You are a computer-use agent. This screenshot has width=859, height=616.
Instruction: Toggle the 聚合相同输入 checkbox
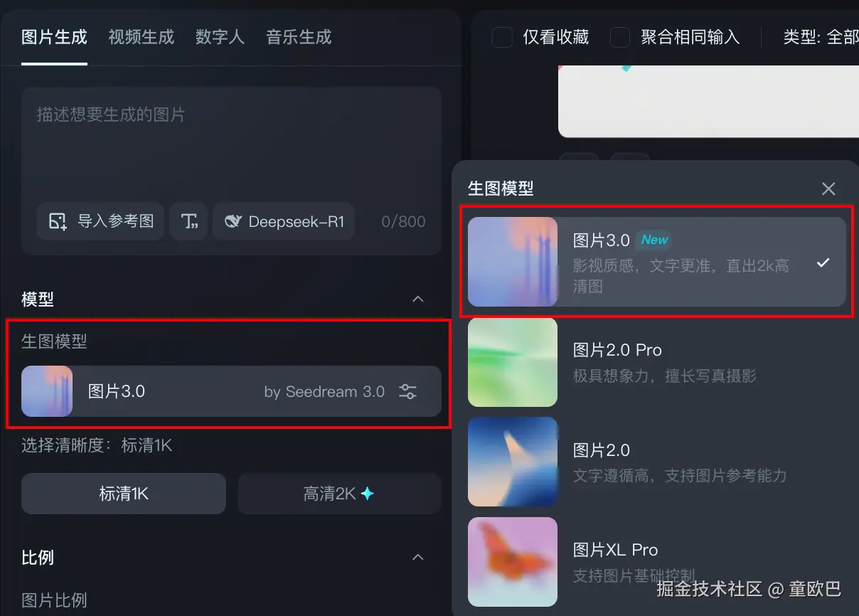620,37
